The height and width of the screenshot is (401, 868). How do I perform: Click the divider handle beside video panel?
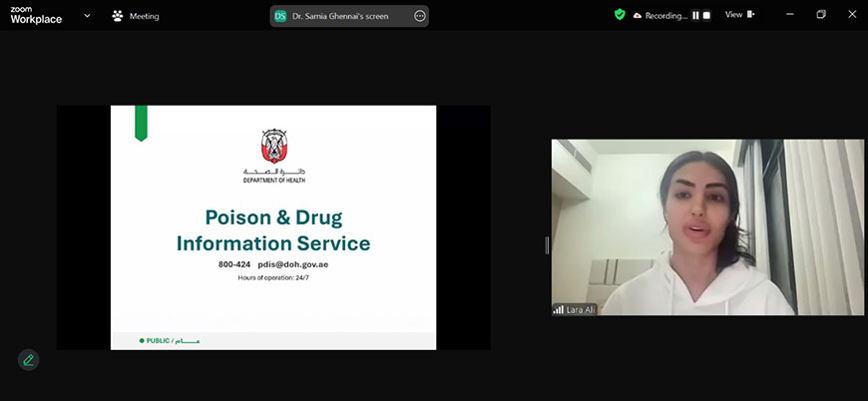click(547, 245)
